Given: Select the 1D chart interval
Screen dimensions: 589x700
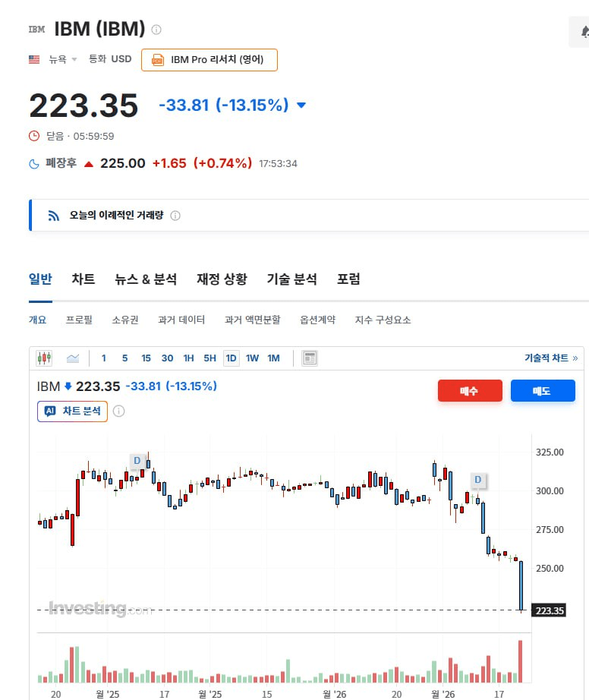Looking at the screenshot, I should (x=231, y=358).
